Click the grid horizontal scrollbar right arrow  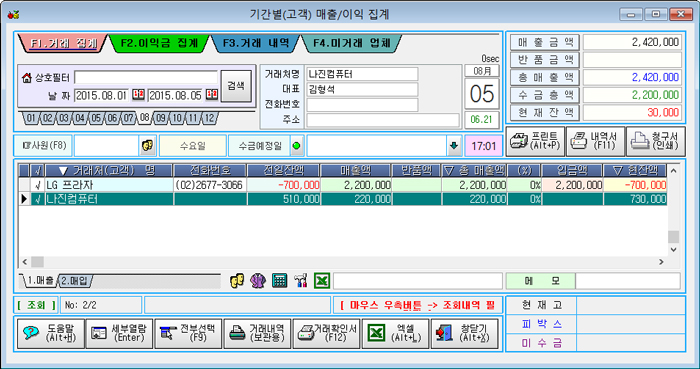point(661,262)
